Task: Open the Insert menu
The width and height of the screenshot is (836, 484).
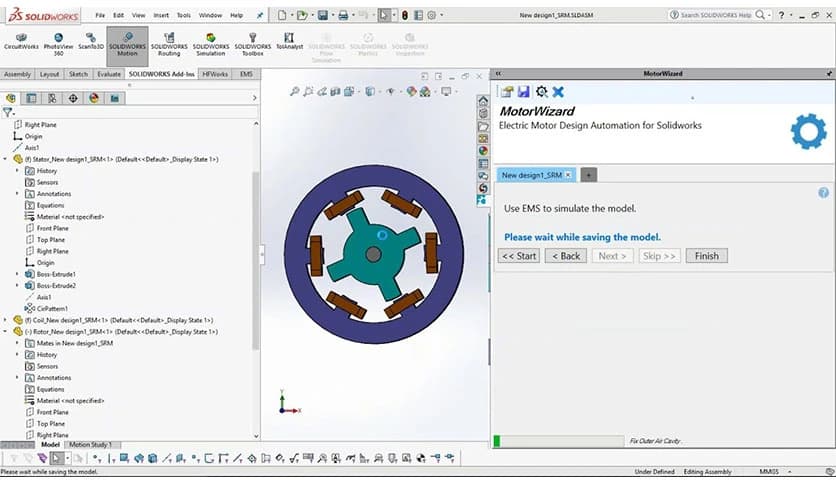Action: [x=161, y=15]
